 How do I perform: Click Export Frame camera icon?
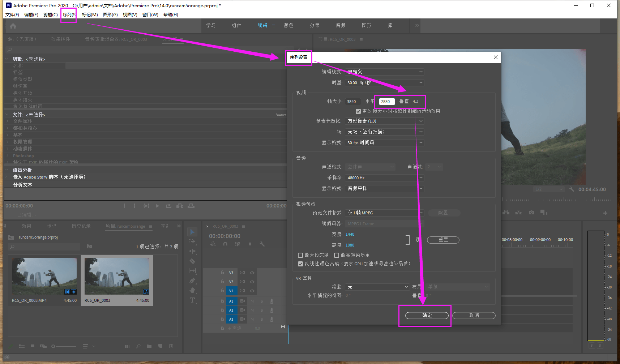[x=531, y=213]
